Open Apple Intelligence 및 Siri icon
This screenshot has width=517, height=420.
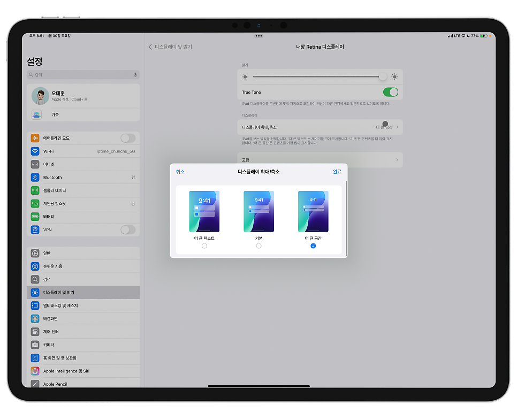pos(35,371)
